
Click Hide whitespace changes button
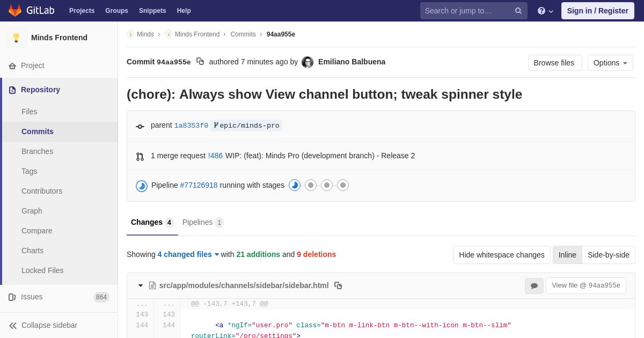click(502, 255)
